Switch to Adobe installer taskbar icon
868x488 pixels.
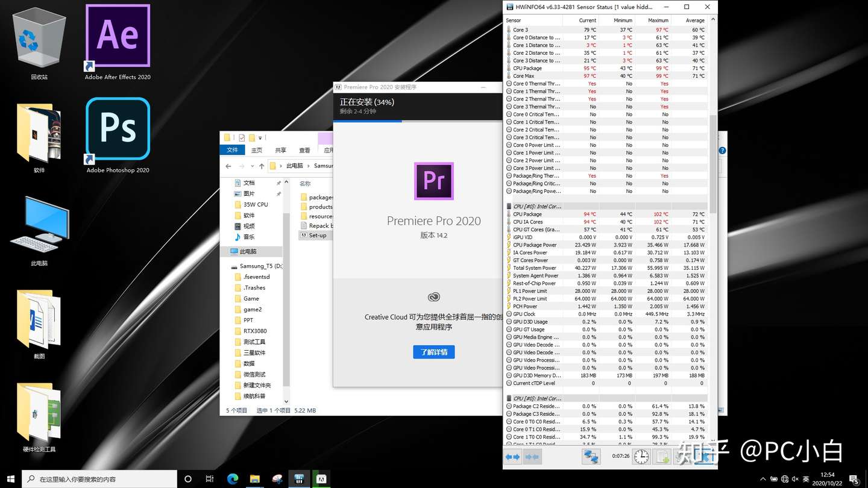(321, 479)
